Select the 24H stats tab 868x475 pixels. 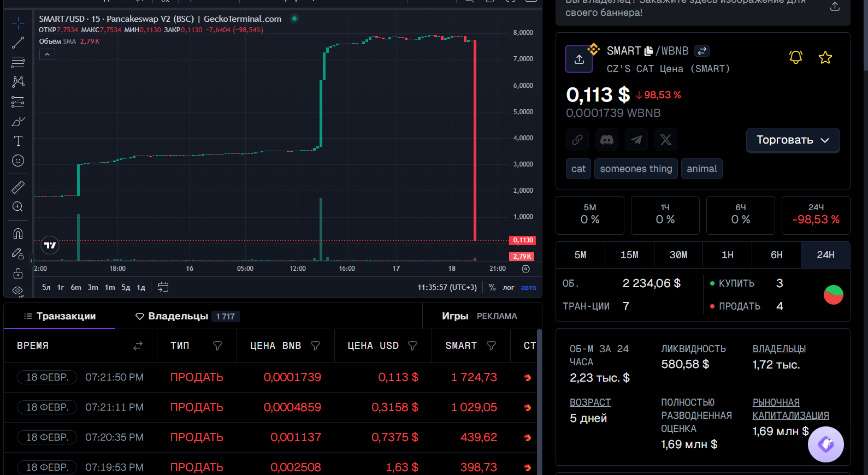pyautogui.click(x=825, y=255)
